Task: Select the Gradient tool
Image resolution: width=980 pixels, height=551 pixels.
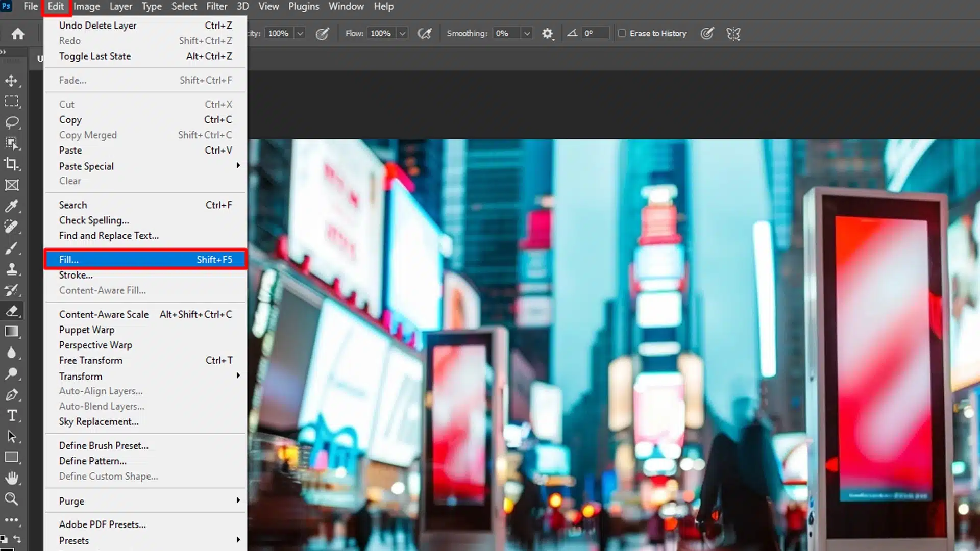Action: (12, 332)
